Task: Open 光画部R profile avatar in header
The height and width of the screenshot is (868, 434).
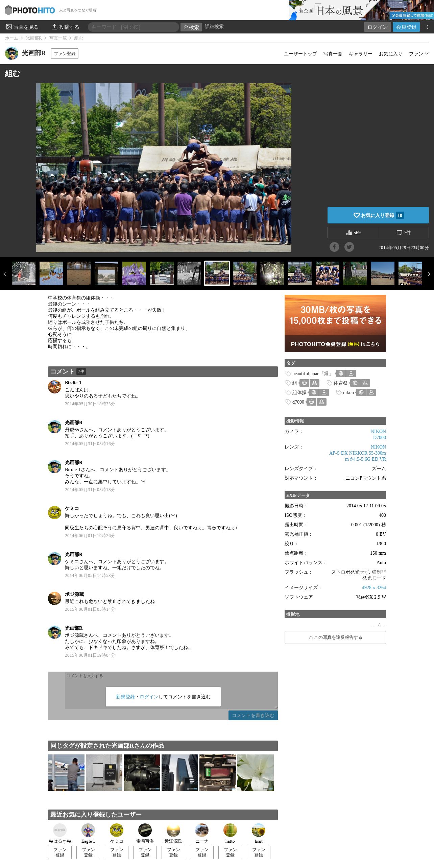Action: pyautogui.click(x=12, y=53)
